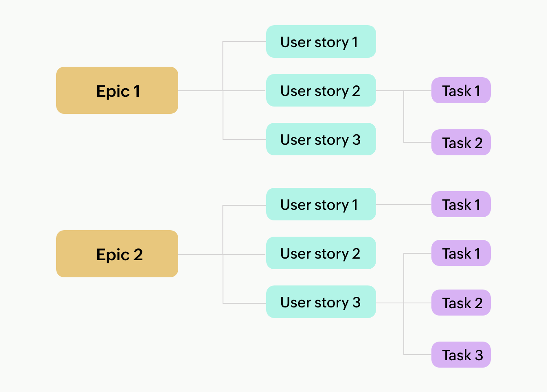Select the Epic 1 node

coord(117,90)
